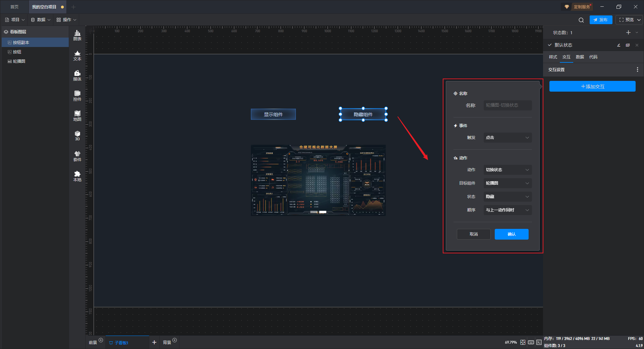The width and height of the screenshot is (644, 349).
Task: Click the fit-to-screen icon in status bar
Action: (523, 342)
